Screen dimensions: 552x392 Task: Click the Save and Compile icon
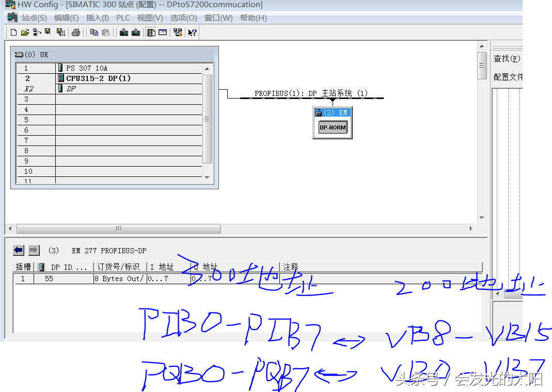60,32
